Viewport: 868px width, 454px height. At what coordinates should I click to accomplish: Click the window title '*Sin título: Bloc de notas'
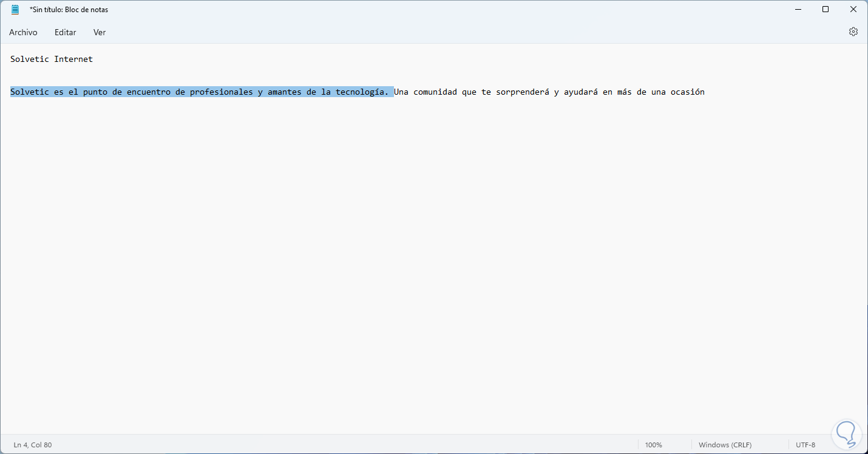[x=69, y=10]
